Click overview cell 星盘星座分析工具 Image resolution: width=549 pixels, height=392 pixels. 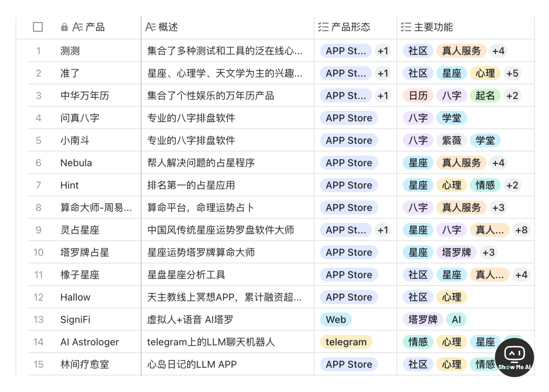pos(186,275)
